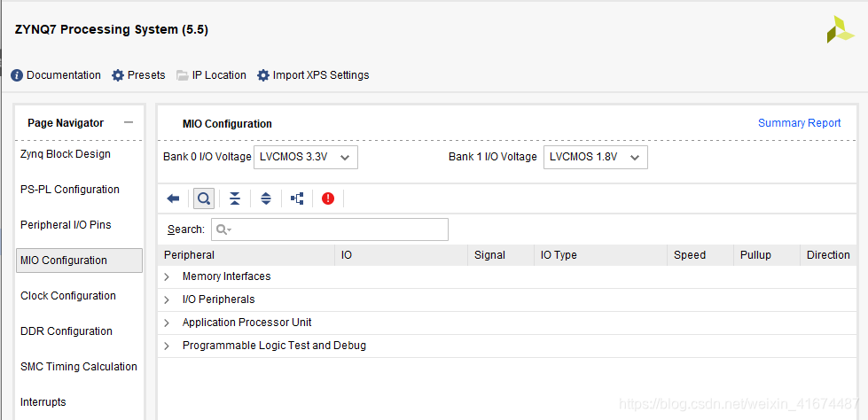Click the Documentation info icon
The width and height of the screenshot is (868, 420).
(17, 75)
